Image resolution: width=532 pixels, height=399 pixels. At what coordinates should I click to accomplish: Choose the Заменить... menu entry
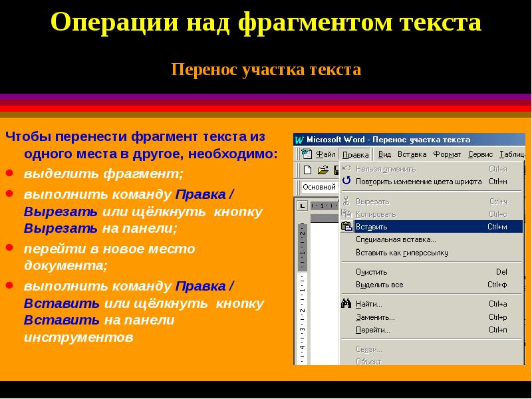pos(432,317)
